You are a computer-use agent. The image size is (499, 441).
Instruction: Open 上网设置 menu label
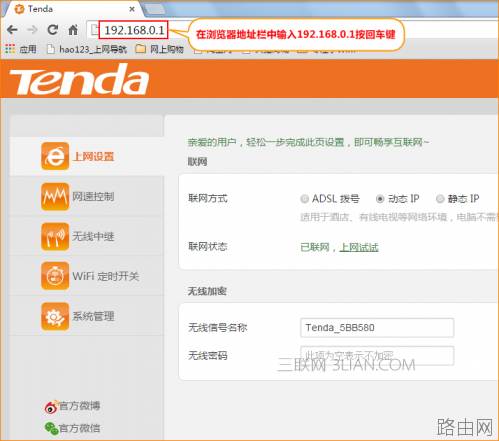coord(94,156)
